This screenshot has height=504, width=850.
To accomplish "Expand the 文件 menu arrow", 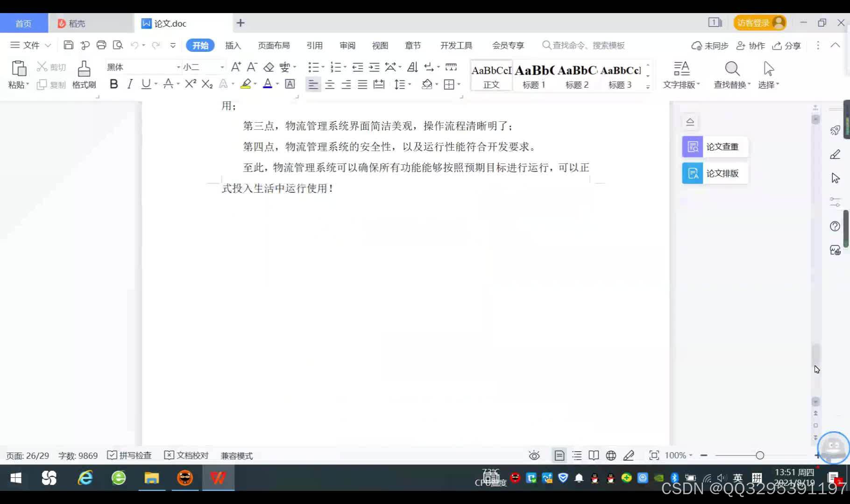I will point(48,45).
